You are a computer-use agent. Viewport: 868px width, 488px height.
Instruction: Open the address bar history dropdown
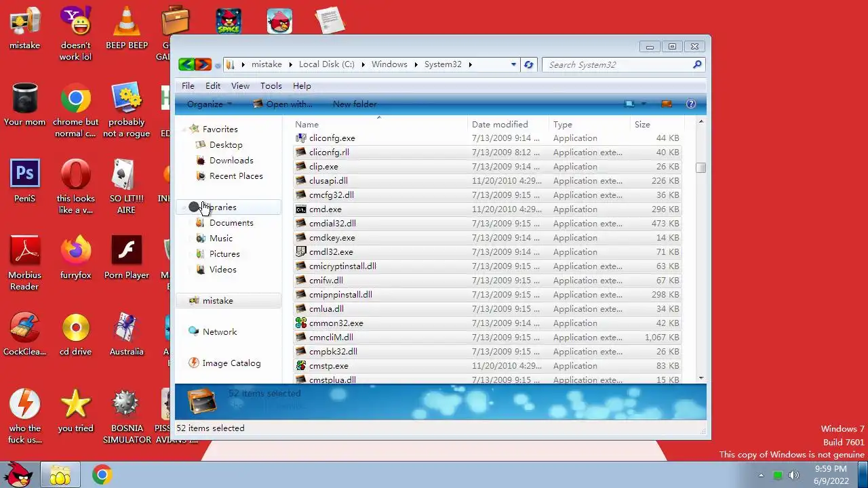point(513,64)
